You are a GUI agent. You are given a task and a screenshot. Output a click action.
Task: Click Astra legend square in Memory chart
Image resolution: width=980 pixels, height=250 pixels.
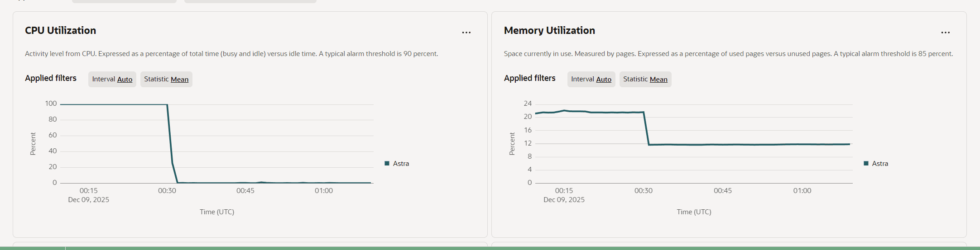pyautogui.click(x=866, y=163)
